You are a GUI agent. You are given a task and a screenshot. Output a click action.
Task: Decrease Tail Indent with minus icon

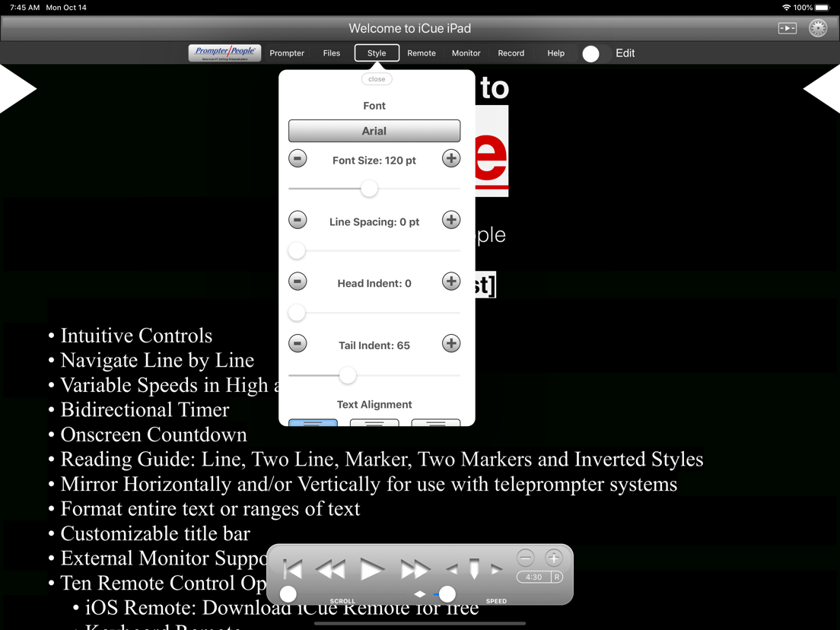click(x=297, y=343)
